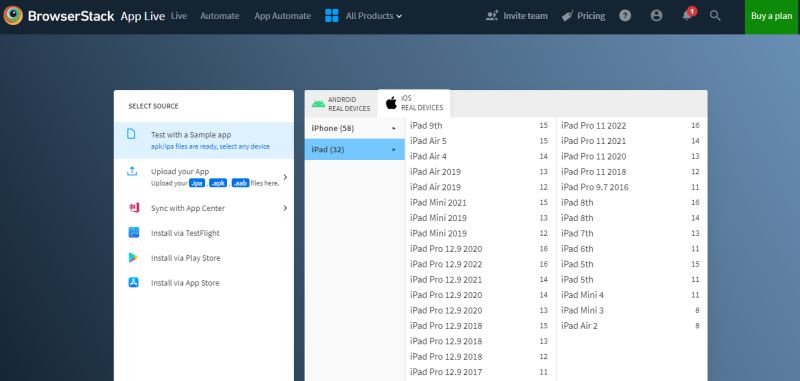Click the Play Store icon

pos(133,258)
